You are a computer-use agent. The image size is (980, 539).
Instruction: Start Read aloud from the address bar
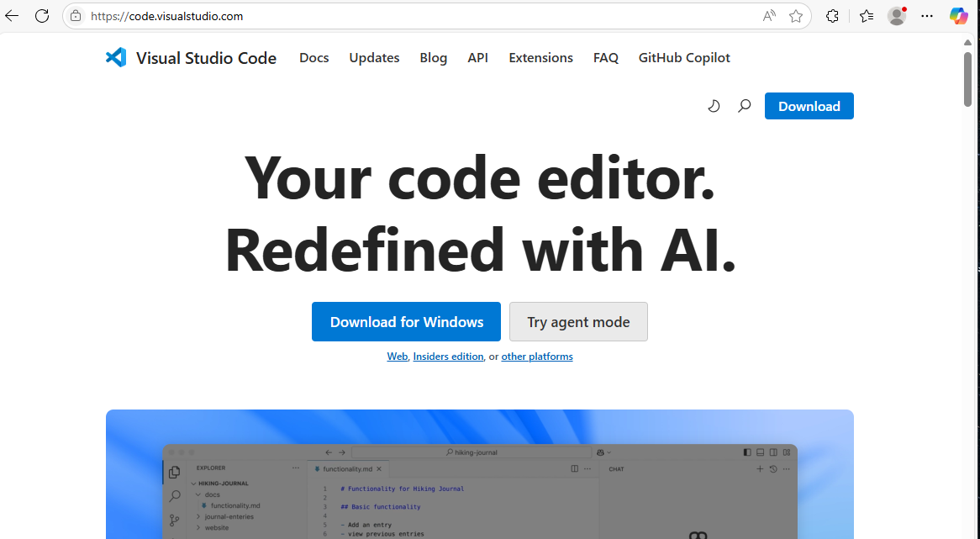(x=769, y=16)
